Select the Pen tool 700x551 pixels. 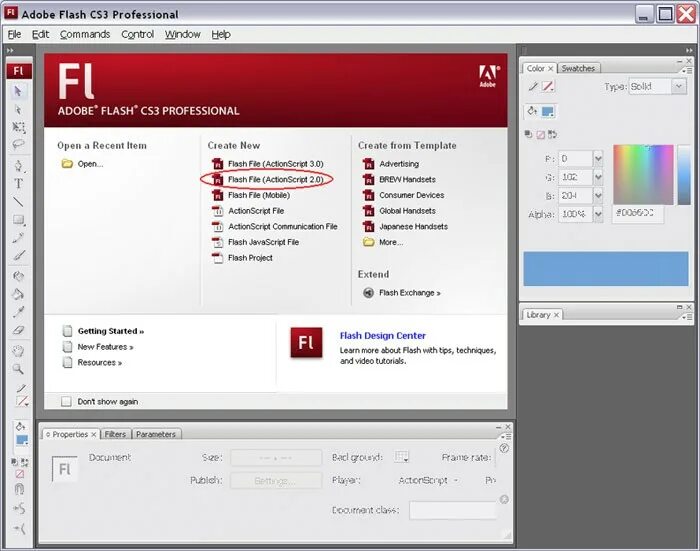click(18, 166)
